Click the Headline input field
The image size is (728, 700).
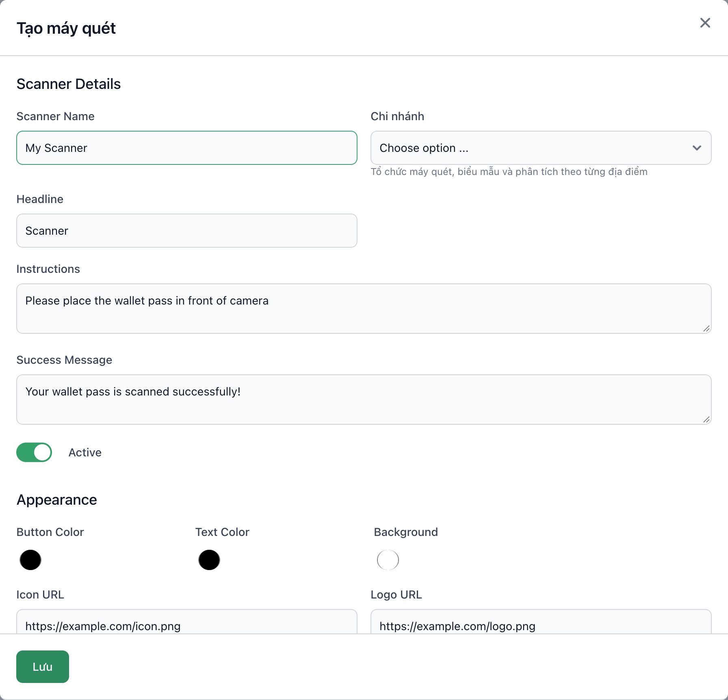[187, 231]
